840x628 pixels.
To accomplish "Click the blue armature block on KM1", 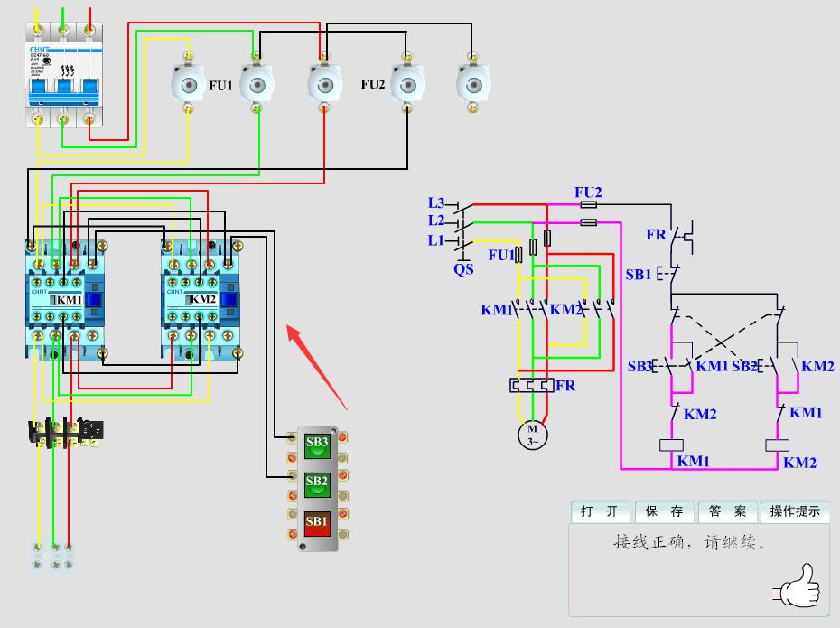I will (x=94, y=299).
